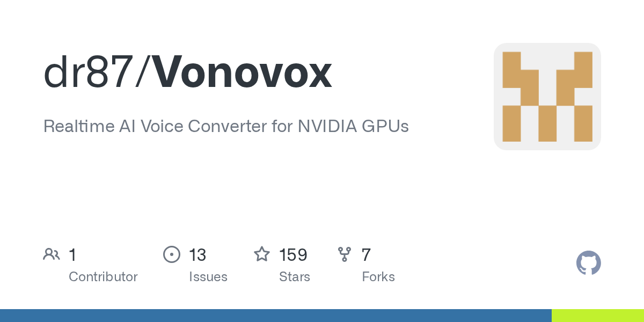This screenshot has width=644, height=322.
Task: Click the fork count of 7
Action: (366, 255)
